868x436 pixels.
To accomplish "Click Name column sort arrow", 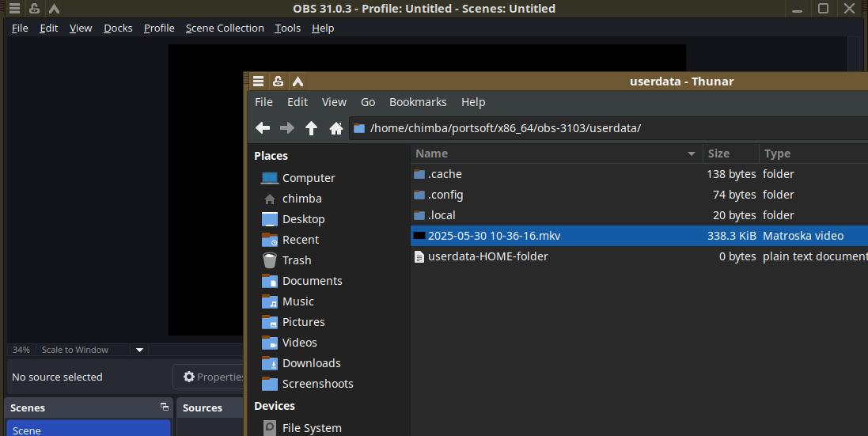I will (x=692, y=154).
